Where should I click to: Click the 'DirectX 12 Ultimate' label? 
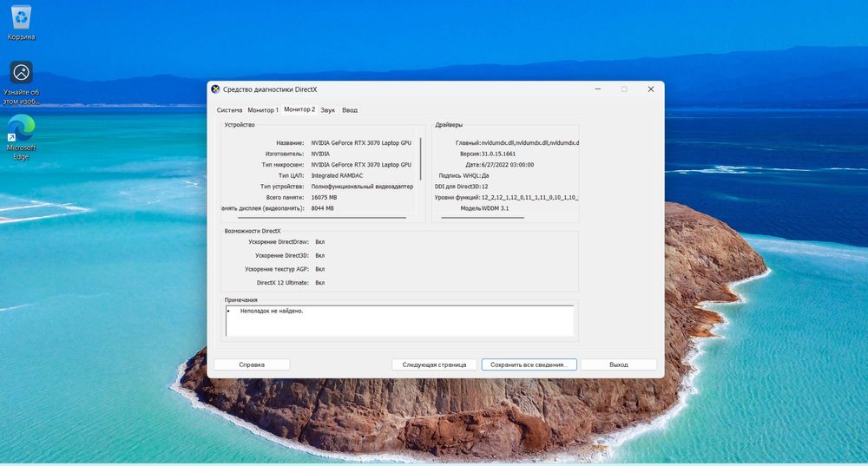(282, 283)
